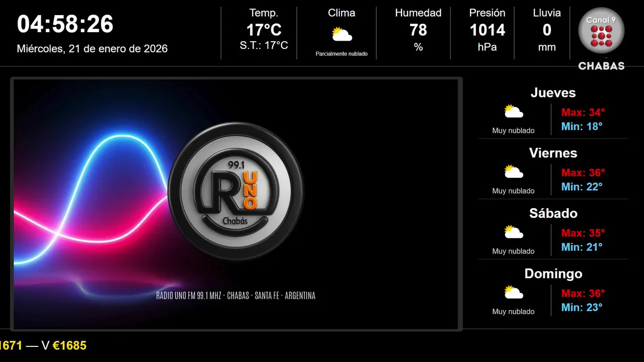644x362 pixels.
Task: Click the hPa unit text
Action: [487, 47]
